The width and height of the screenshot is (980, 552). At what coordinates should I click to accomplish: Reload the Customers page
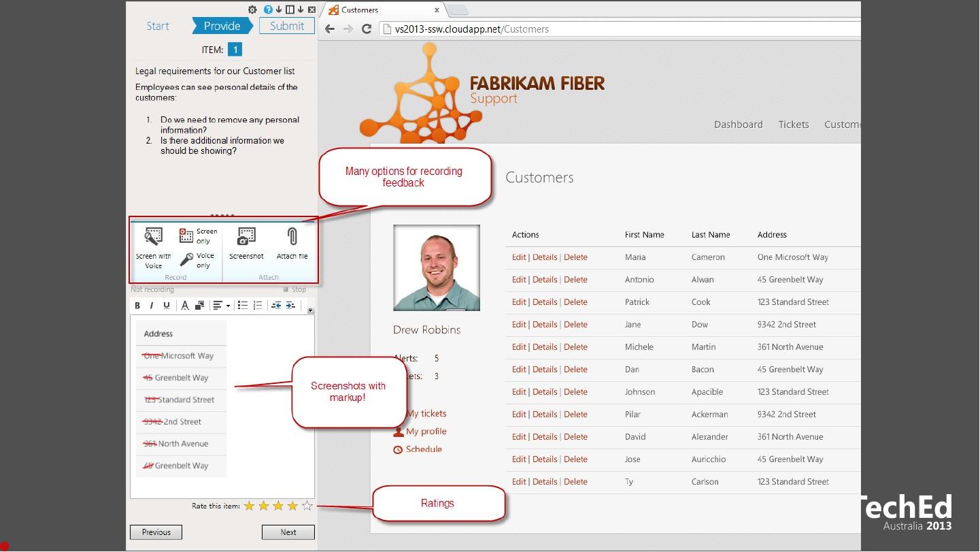click(x=367, y=29)
